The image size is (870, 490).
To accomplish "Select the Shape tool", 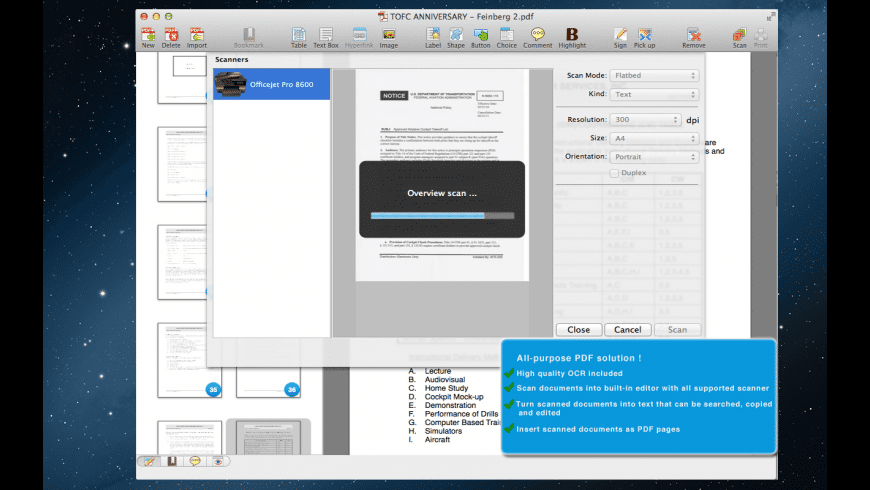I will click(x=456, y=38).
